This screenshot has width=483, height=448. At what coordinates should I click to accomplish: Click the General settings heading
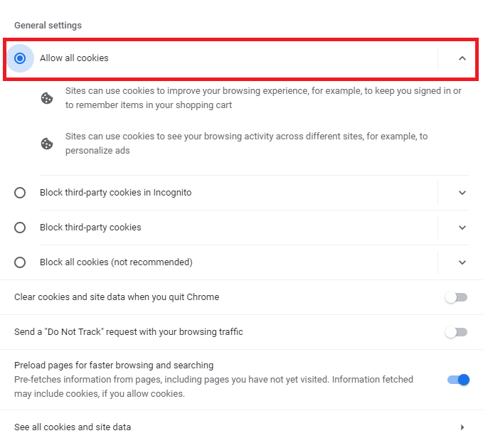[x=48, y=26]
